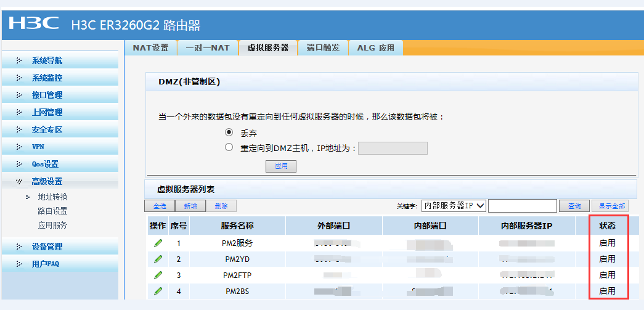Click the 外部端口 column header
Viewport: 644px width, 310px height.
pos(334,226)
